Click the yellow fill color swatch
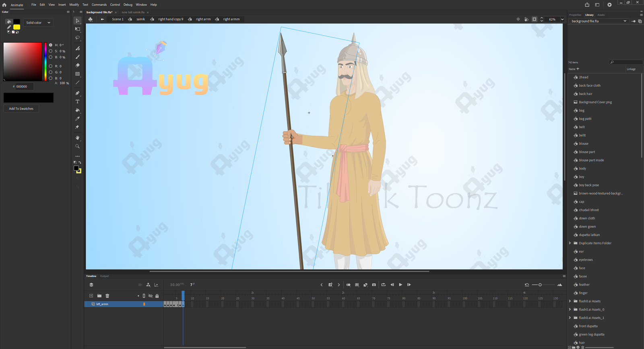The image size is (644, 349). (x=17, y=27)
